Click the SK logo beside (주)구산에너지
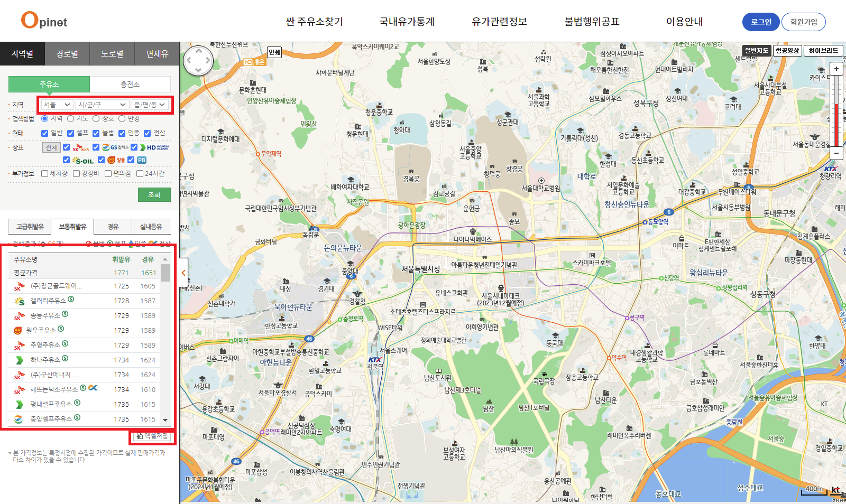 pos(20,375)
